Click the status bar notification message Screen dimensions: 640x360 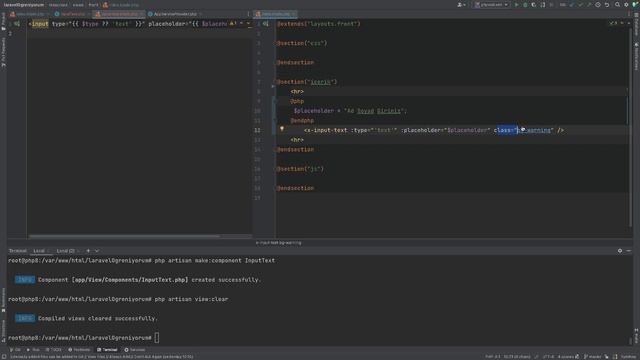(x=101, y=357)
